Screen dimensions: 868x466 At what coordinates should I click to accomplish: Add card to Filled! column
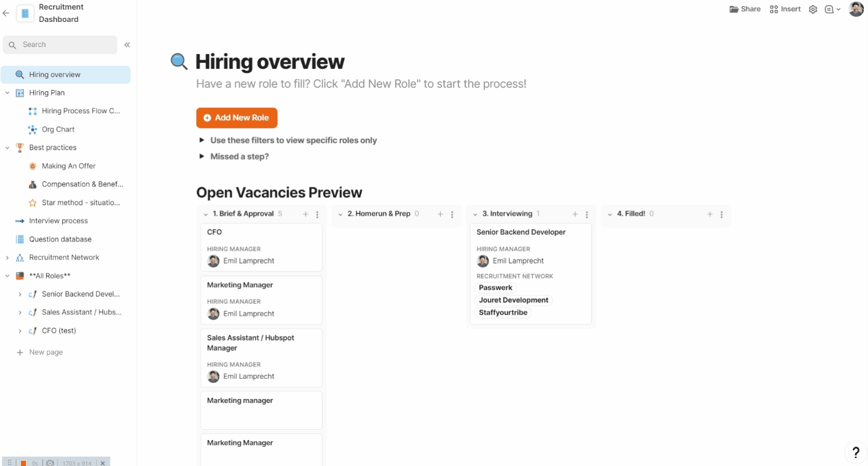(x=710, y=214)
